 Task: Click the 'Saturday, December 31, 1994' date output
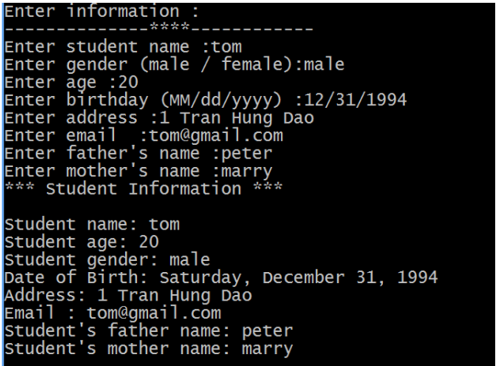299,278
